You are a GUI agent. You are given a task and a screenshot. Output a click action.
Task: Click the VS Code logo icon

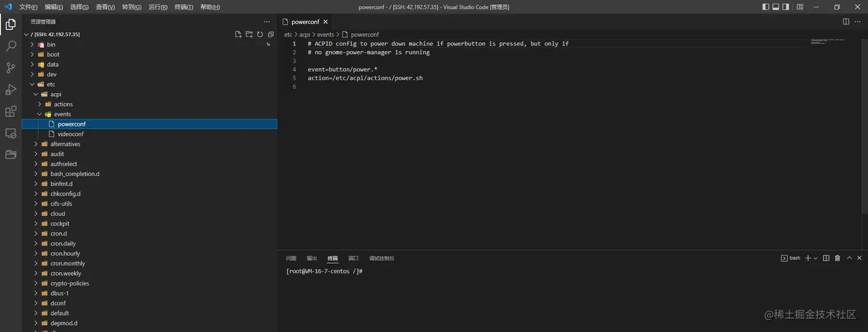(8, 7)
